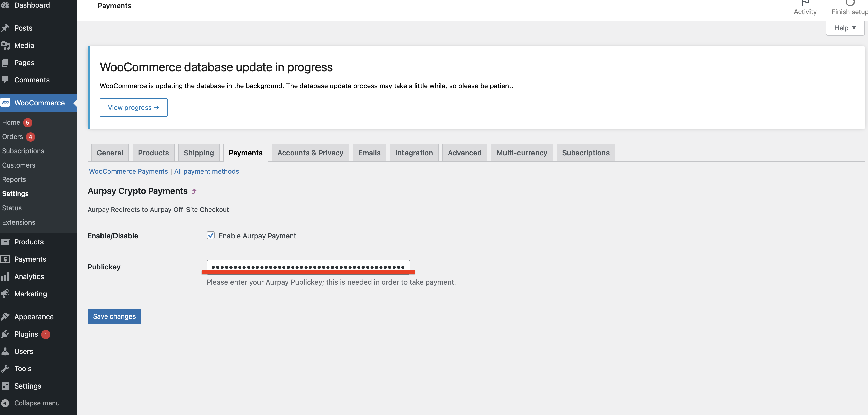This screenshot has height=415, width=868.
Task: Click the Enable Aurpay Payment label text
Action: [257, 236]
